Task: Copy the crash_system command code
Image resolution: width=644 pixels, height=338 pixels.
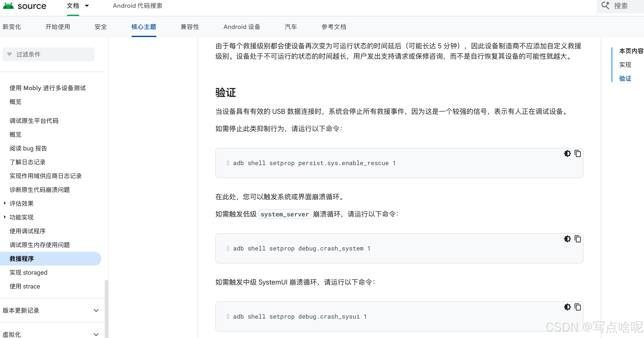Action: click(x=577, y=239)
